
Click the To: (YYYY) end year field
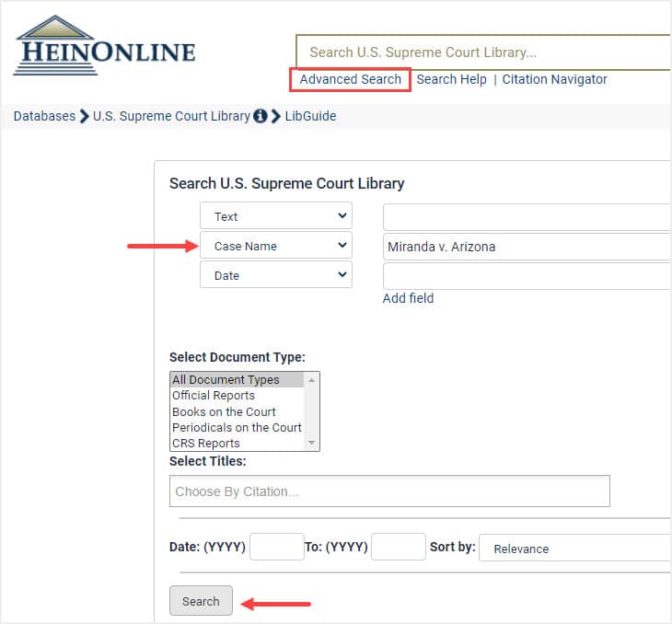point(399,547)
